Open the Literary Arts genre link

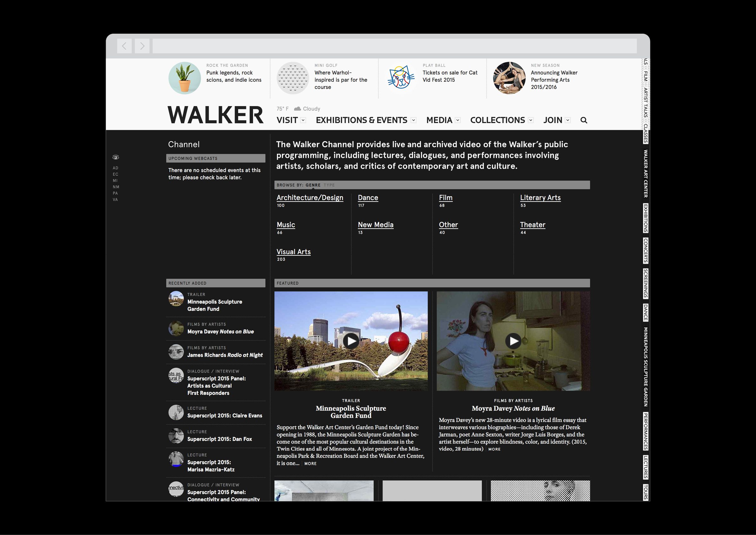[540, 198]
